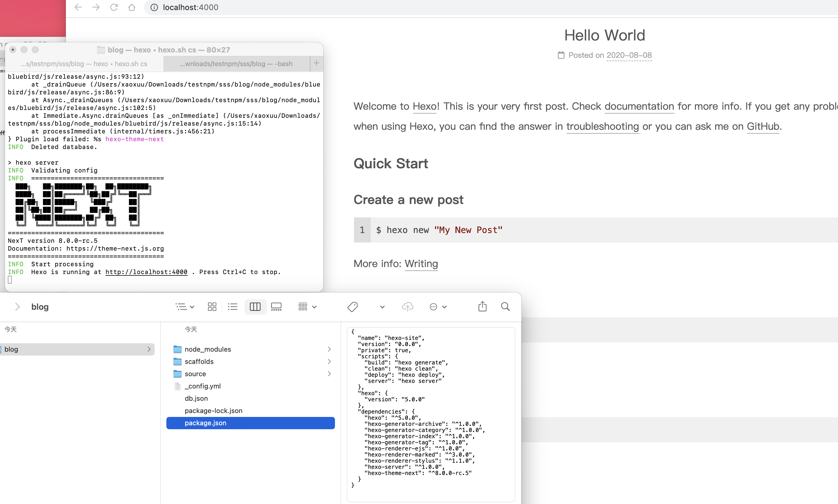Open a new Terminal tab with the plus icon

pos(316,63)
